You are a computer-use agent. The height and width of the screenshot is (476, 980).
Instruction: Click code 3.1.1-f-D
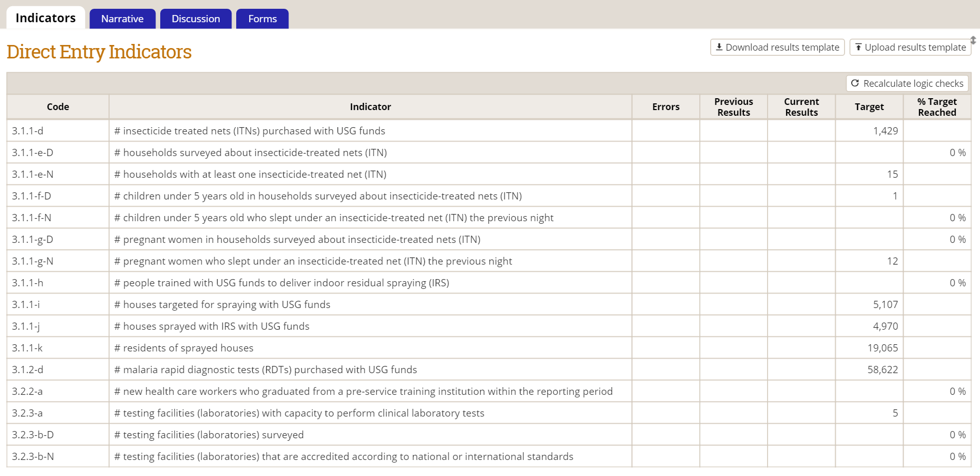coord(32,196)
